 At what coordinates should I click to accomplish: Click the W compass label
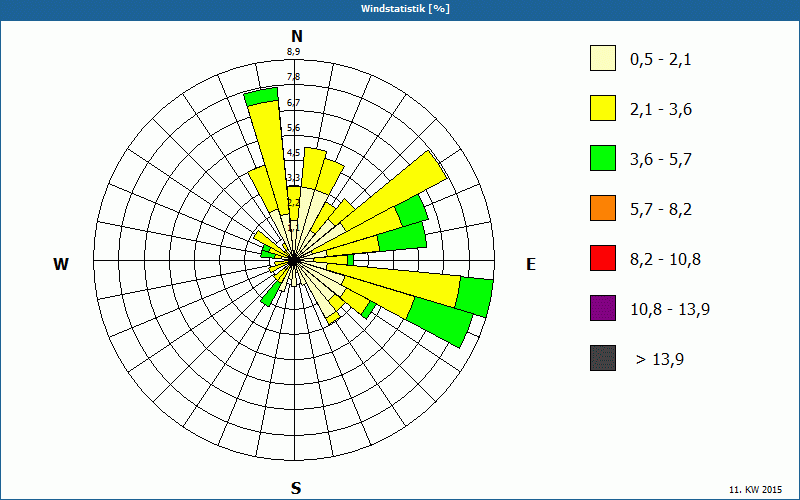(61, 264)
